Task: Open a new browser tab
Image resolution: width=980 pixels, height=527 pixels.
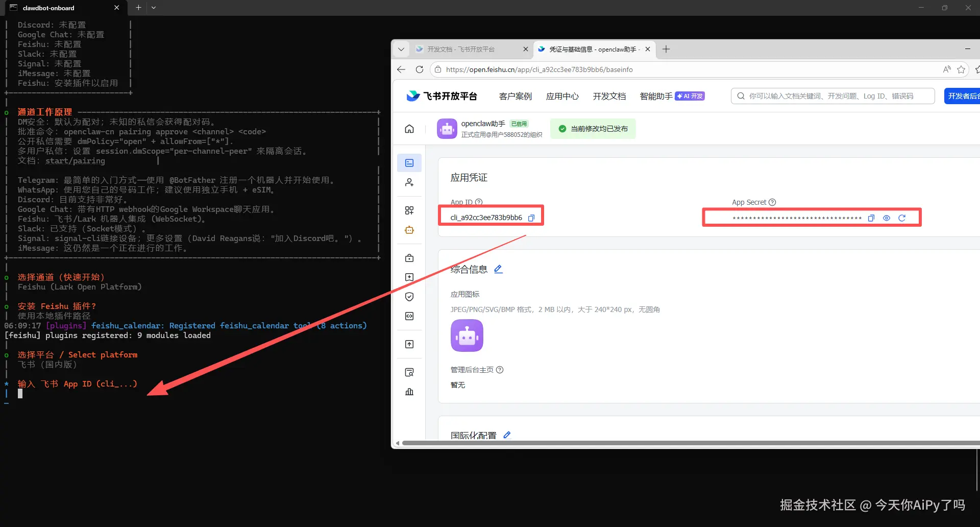Action: coord(666,49)
